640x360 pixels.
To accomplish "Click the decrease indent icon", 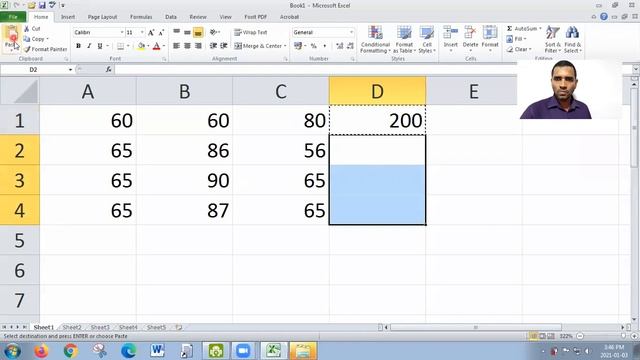I will [213, 46].
